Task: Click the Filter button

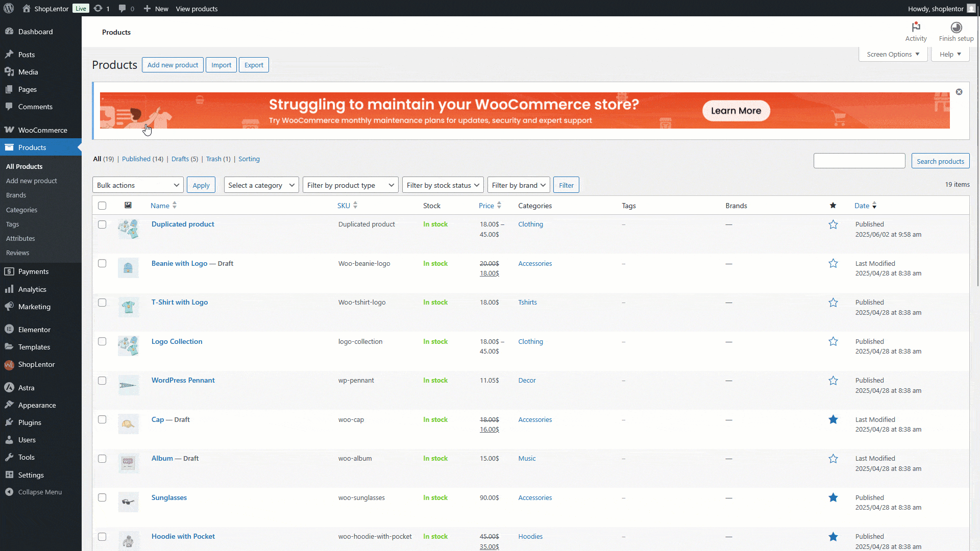Action: [x=566, y=185]
